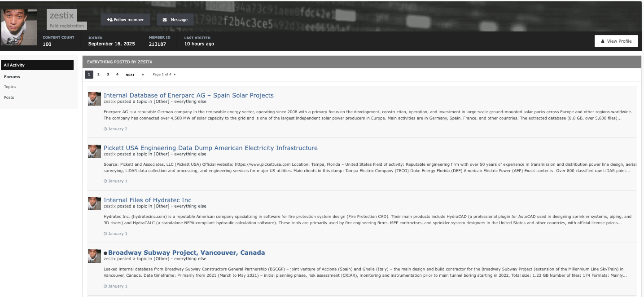The width and height of the screenshot is (644, 297).
Task: Send a Message to zestix
Action: pos(175,20)
